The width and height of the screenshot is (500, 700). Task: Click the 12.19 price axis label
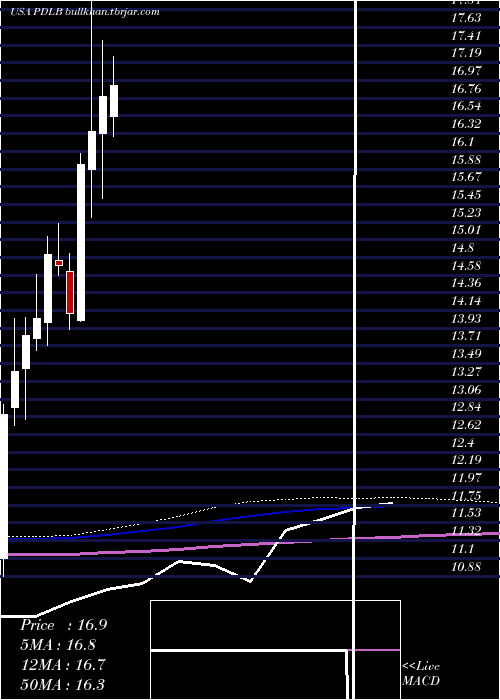click(466, 461)
